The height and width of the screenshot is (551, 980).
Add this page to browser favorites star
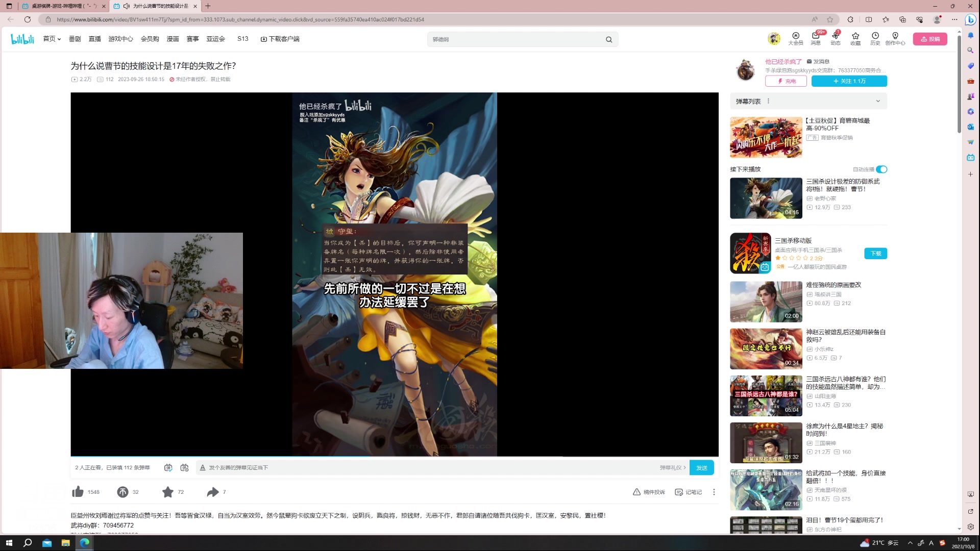coord(830,19)
